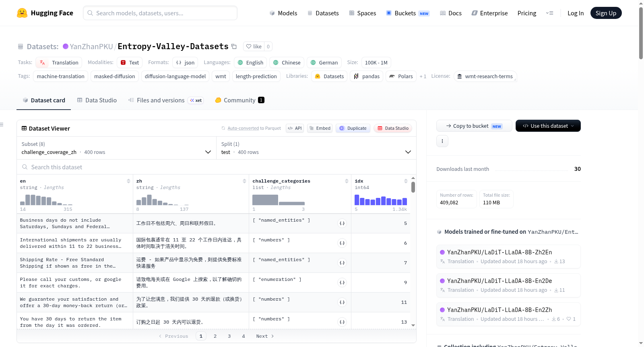The height and width of the screenshot is (347, 644).
Task: Sort the zh column
Action: (x=244, y=181)
